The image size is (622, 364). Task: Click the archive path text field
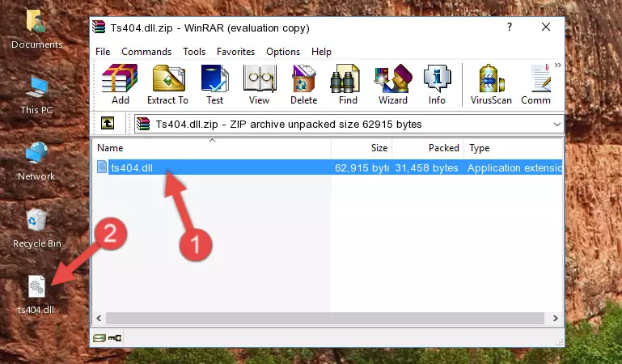pos(343,125)
